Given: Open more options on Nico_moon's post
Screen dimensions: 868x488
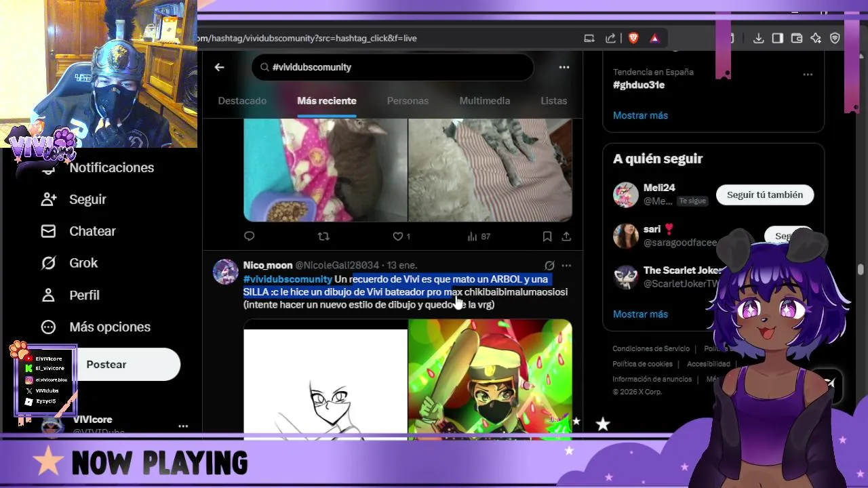Looking at the screenshot, I should pos(566,266).
